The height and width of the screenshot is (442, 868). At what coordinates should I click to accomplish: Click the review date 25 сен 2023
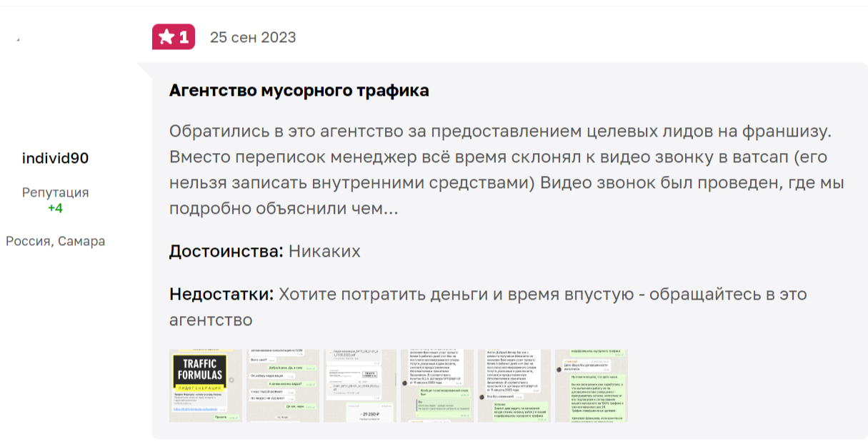[252, 37]
